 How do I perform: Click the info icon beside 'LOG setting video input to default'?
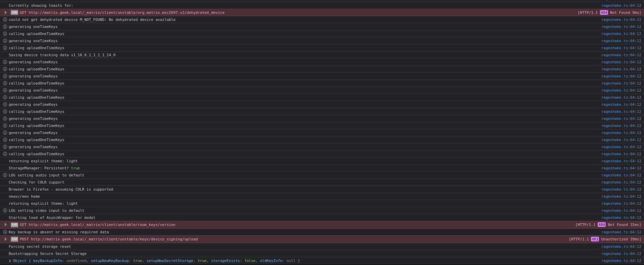pyautogui.click(x=5, y=210)
